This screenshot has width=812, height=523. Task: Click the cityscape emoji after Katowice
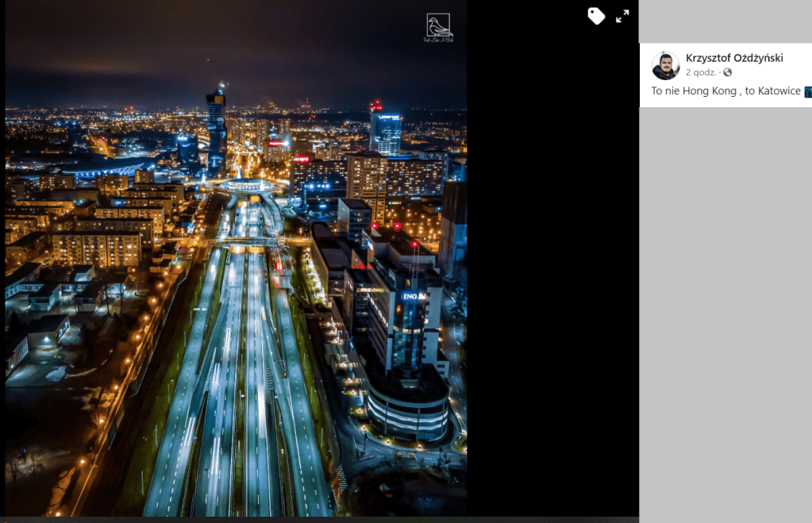pos(807,91)
